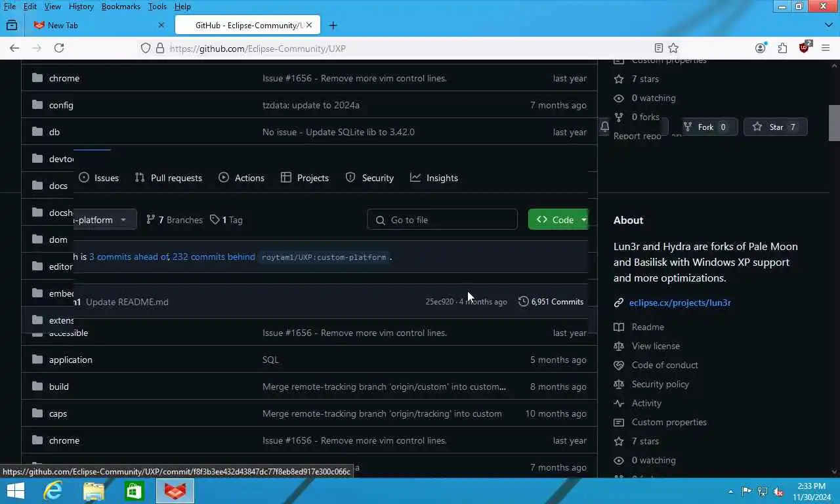Show hidden system tray icons arrow
Image resolution: width=840 pixels, height=504 pixels.
click(x=730, y=491)
